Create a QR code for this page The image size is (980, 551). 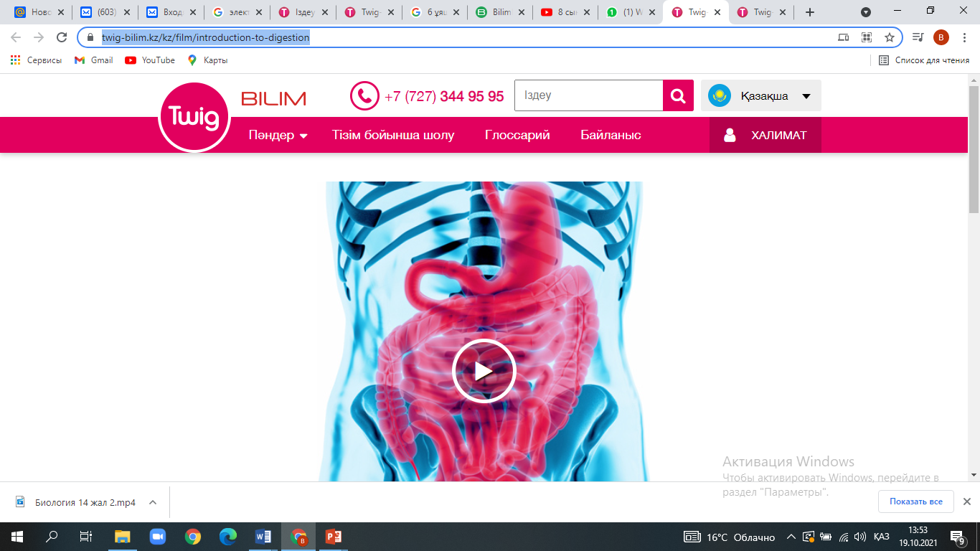(x=867, y=37)
